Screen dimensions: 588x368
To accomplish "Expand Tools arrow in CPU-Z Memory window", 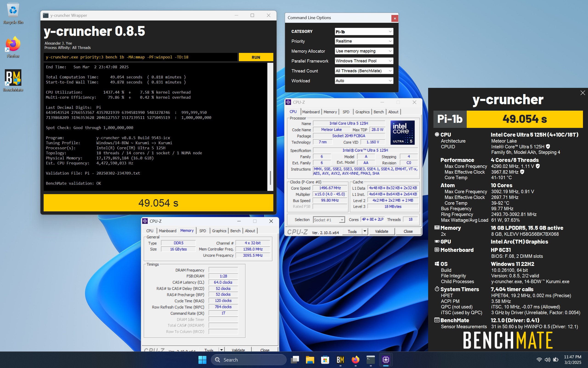I will coord(221,350).
